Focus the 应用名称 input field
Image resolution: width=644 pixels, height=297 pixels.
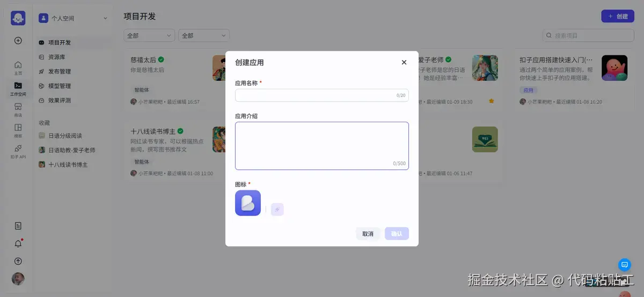322,95
